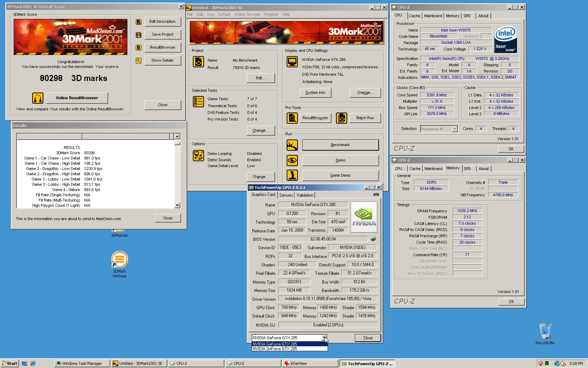Viewport: 588px width, 368px height.
Task: Click the Details list scroll down arrow
Action: click(x=177, y=205)
